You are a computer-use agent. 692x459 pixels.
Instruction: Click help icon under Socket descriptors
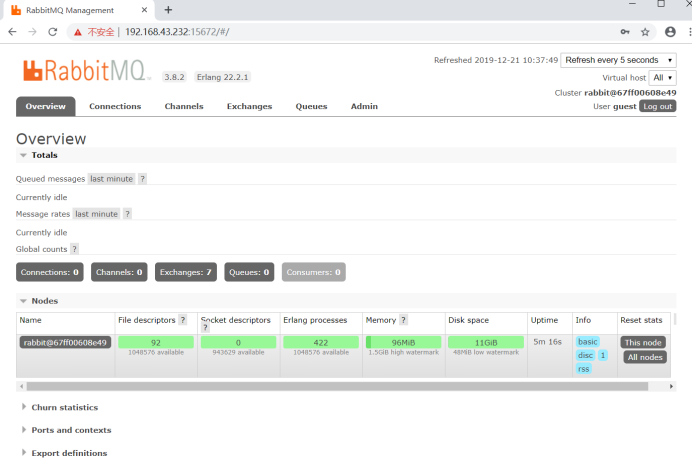(x=205, y=327)
